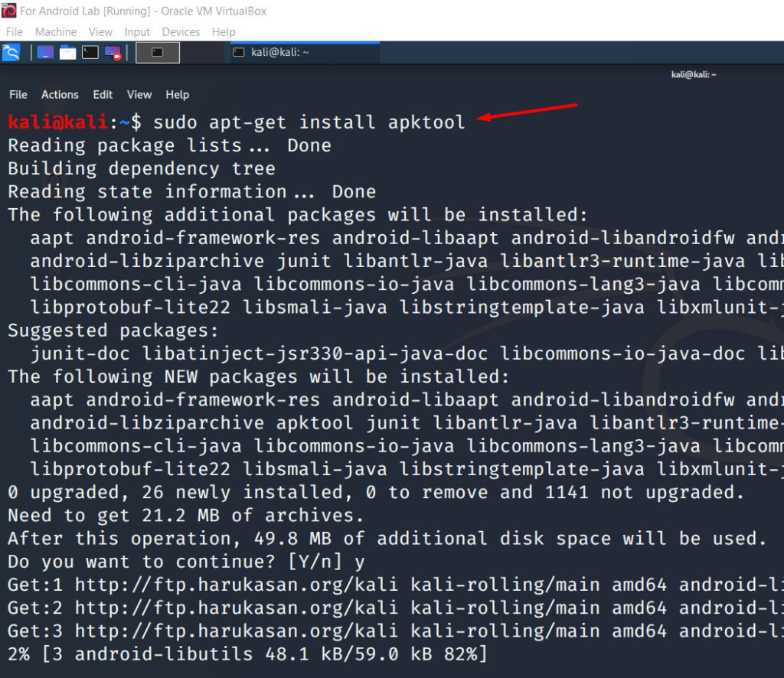
Task: Open the terminal File menu
Action: click(18, 94)
